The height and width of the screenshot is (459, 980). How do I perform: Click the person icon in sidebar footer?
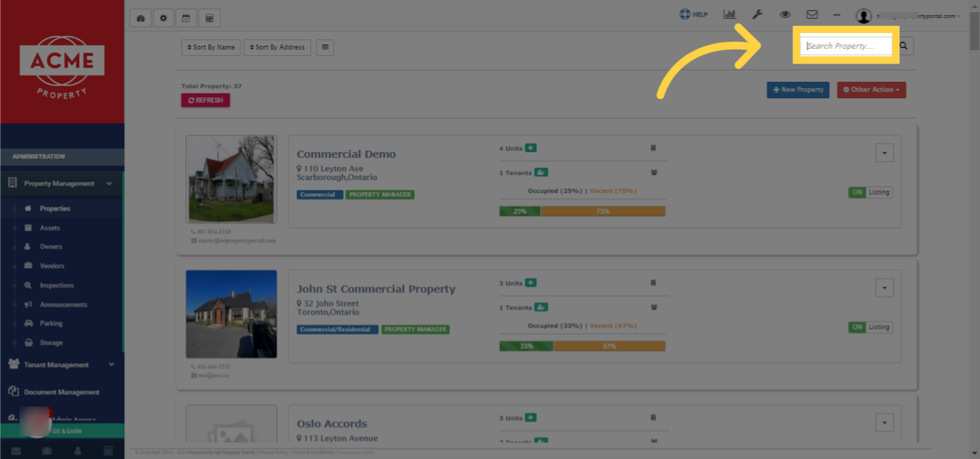click(78, 451)
